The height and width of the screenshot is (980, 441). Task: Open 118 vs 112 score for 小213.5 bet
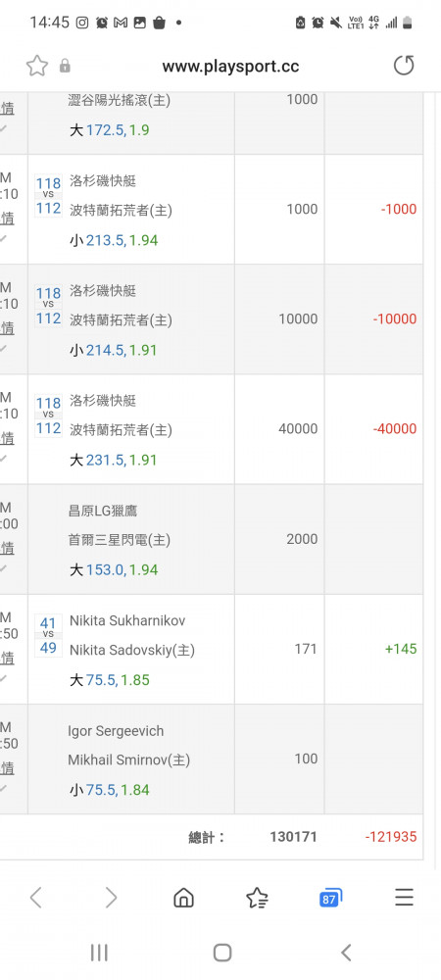(48, 196)
